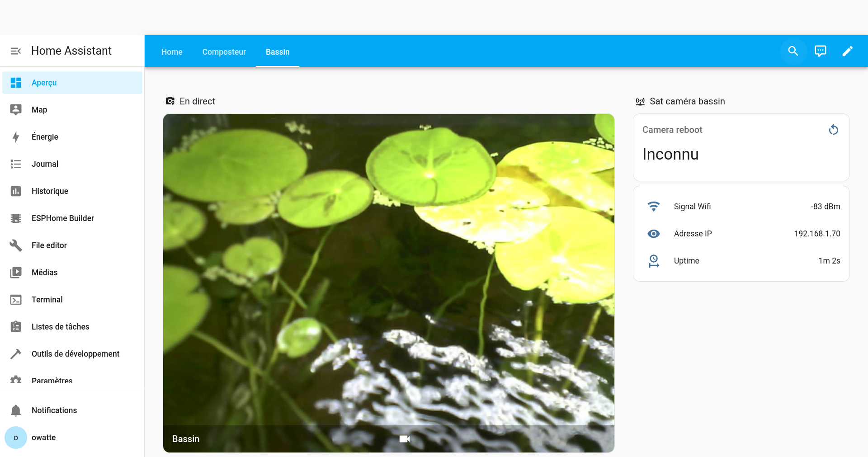Open Outils de développement

(x=75, y=354)
